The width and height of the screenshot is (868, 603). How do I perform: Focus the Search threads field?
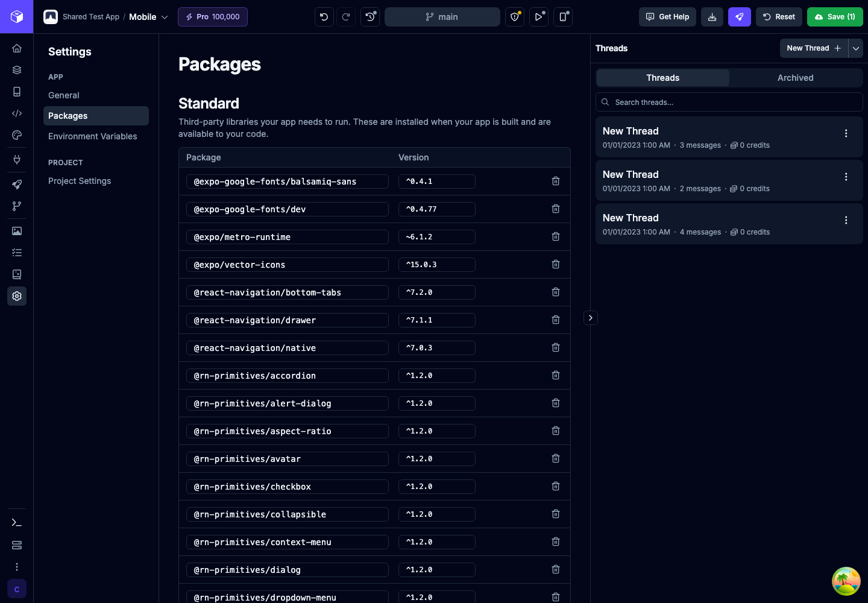[x=729, y=102]
